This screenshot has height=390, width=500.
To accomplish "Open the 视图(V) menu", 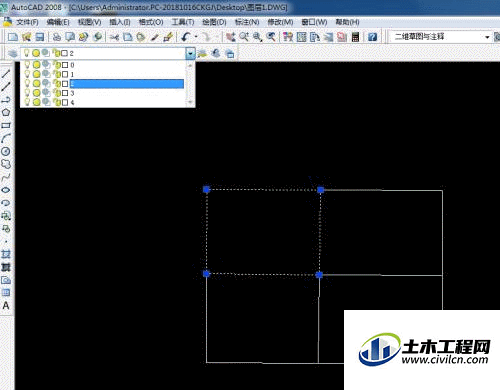I will pos(89,22).
